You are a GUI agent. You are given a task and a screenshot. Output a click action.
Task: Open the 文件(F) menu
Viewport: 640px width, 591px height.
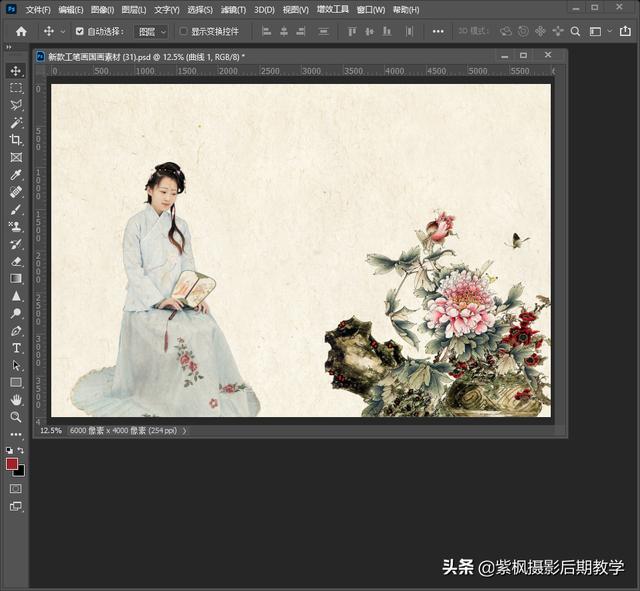point(38,10)
